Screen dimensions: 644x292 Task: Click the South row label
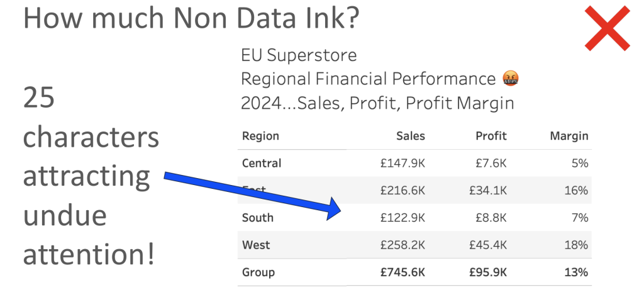pos(257,218)
